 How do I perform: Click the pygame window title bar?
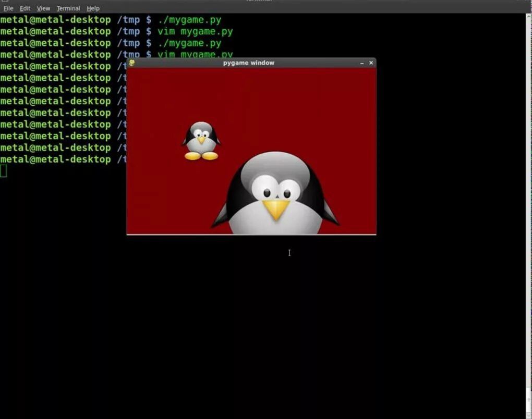pyautogui.click(x=251, y=63)
